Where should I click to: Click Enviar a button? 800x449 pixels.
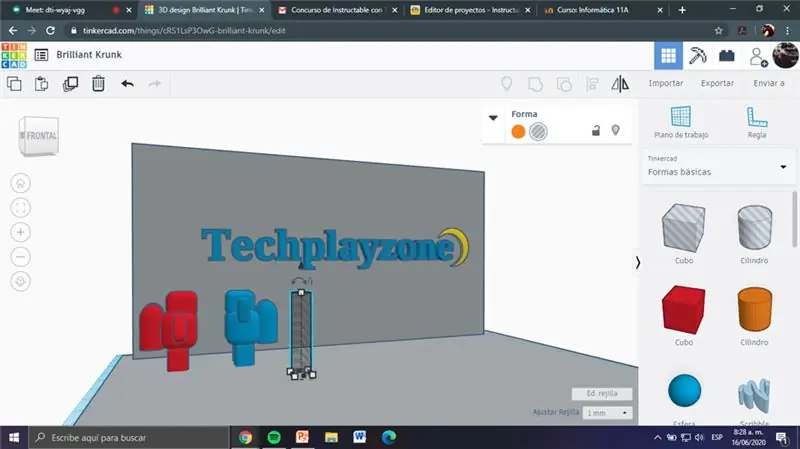click(x=769, y=83)
